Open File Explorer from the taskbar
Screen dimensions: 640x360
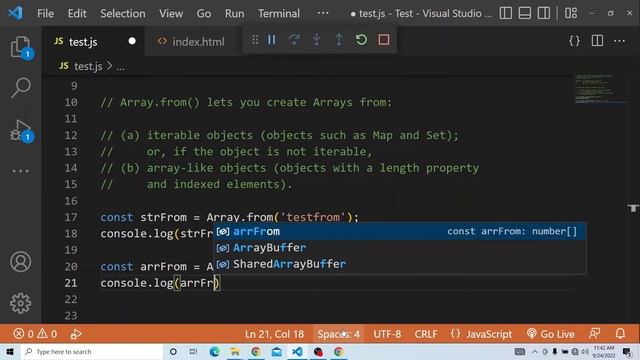235,351
